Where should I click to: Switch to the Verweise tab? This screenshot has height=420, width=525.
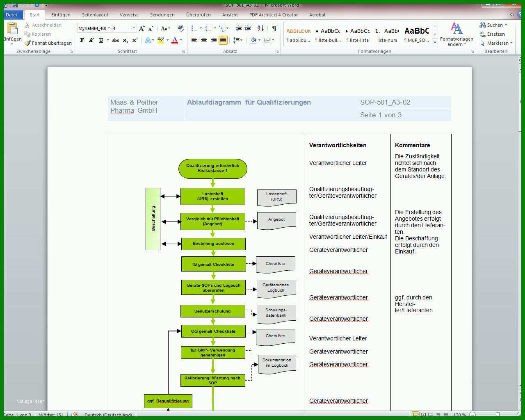pos(129,15)
